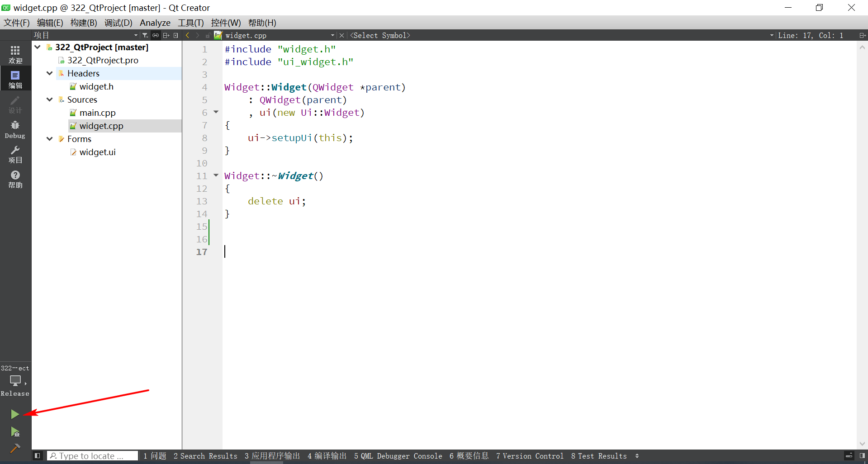The image size is (868, 464).
Task: Switch to Edit (编辑) mode
Action: [x=15, y=79]
